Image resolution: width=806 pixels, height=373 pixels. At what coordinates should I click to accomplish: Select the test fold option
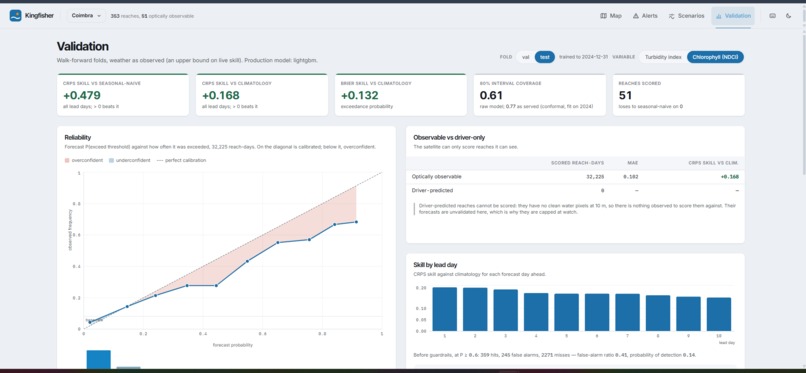(x=544, y=57)
